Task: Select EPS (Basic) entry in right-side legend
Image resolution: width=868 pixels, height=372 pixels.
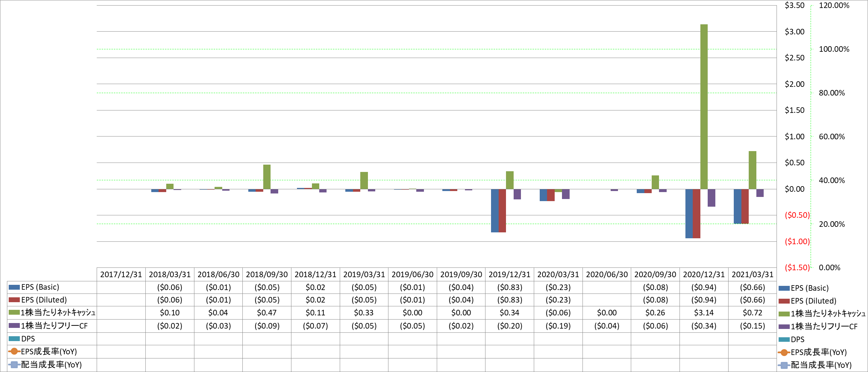Action: tap(804, 288)
